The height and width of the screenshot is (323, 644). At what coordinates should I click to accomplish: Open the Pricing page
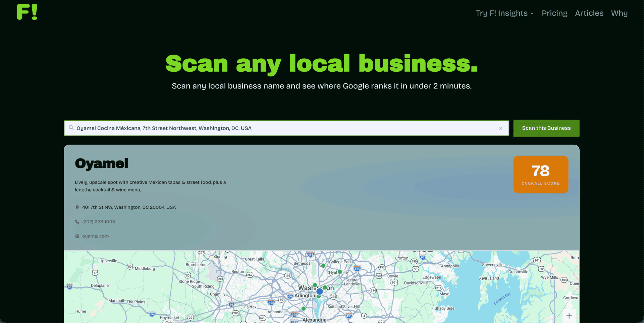click(554, 13)
